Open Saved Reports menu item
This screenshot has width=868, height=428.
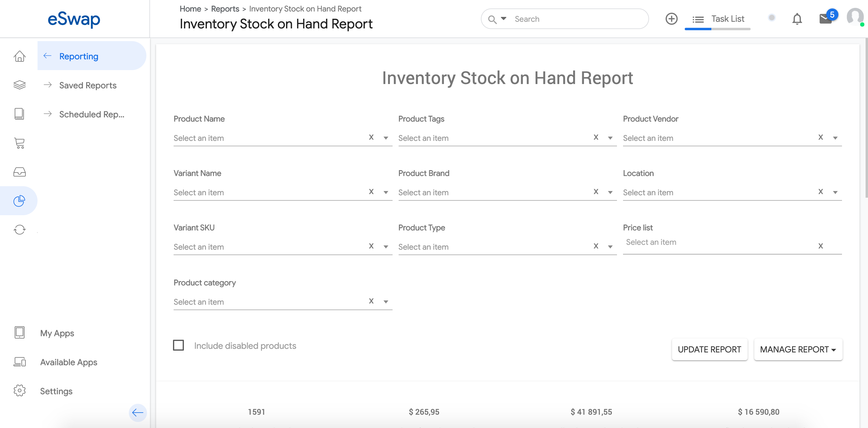coord(88,85)
